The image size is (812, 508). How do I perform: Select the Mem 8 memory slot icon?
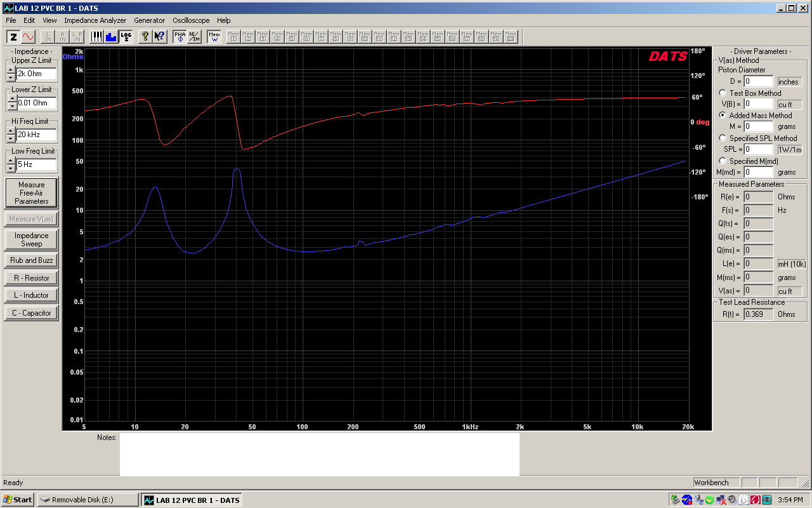click(336, 37)
